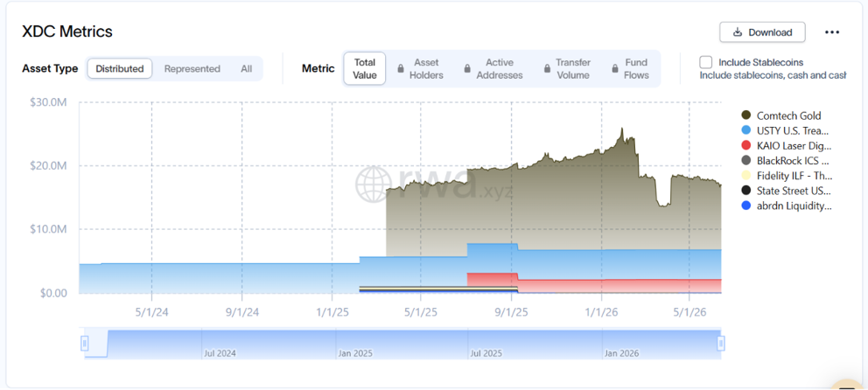Click the 5/1/26 x-axis date label

coord(689,312)
